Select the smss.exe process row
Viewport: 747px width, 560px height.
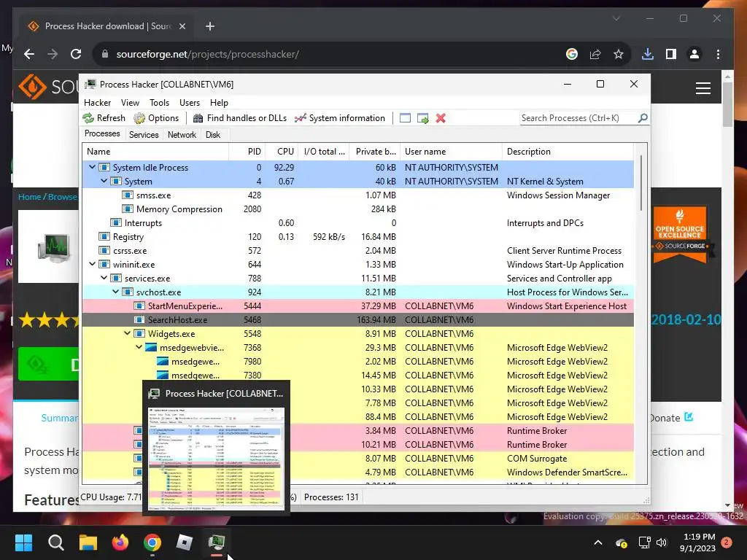click(357, 195)
